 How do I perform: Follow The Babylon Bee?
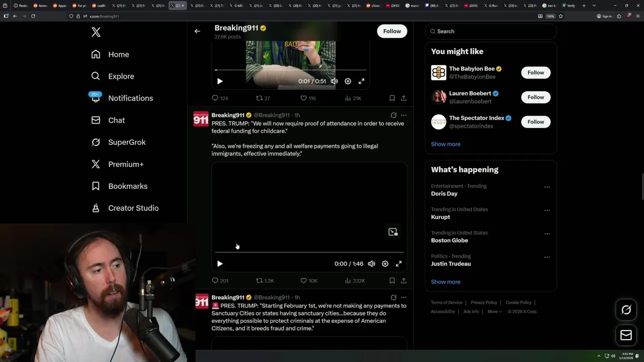[535, 72]
